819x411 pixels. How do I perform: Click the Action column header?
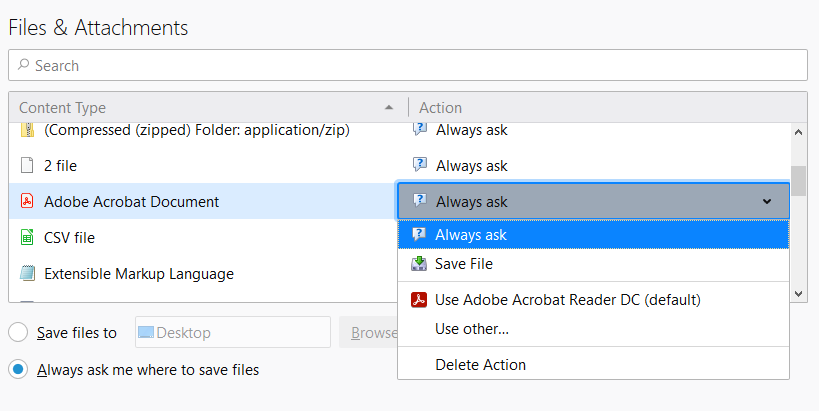coord(608,108)
